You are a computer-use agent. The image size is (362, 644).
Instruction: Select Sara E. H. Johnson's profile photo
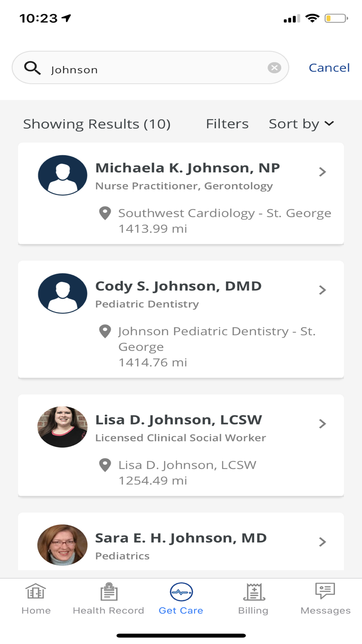(63, 545)
